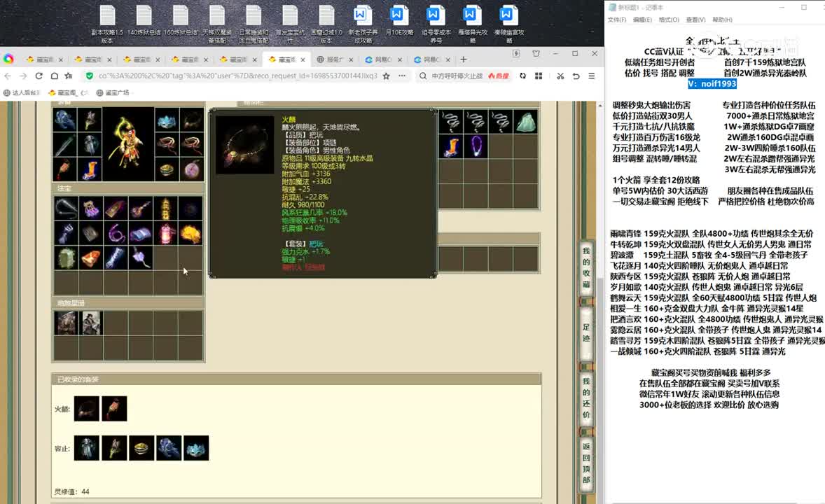
Task: Open Notepad 帮助(H) menu
Action: pyautogui.click(x=722, y=20)
